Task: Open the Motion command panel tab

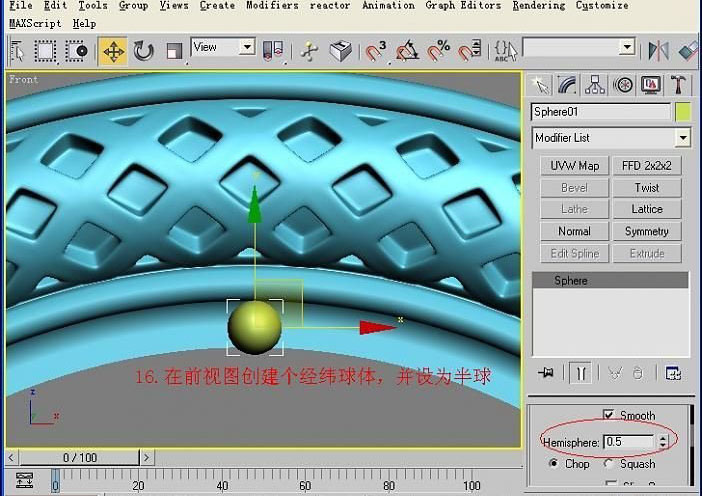Action: (623, 85)
